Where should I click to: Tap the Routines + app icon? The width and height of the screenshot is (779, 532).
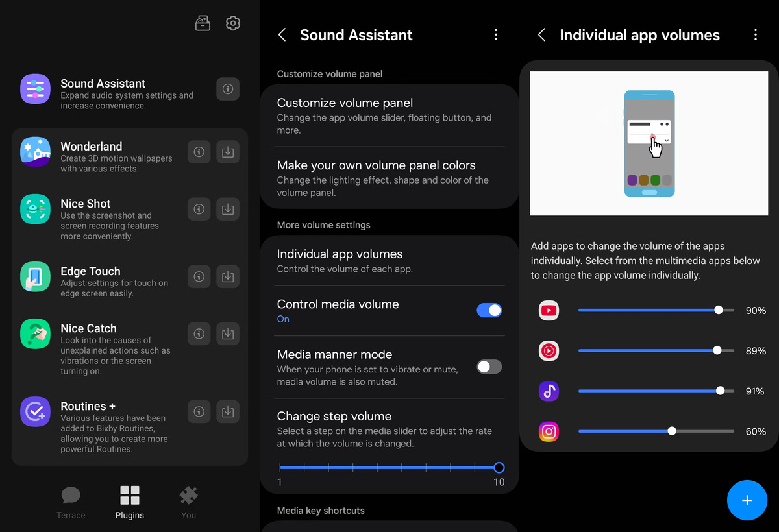(x=35, y=411)
